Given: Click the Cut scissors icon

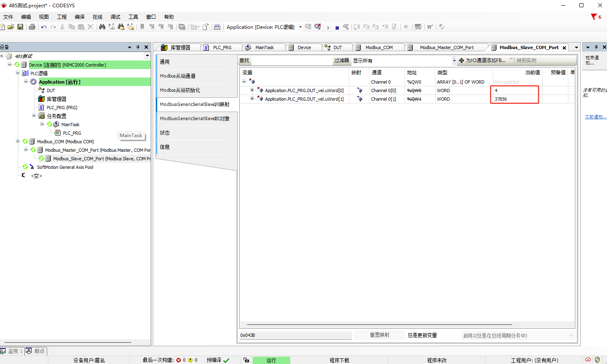Looking at the screenshot, I should pos(62,27).
